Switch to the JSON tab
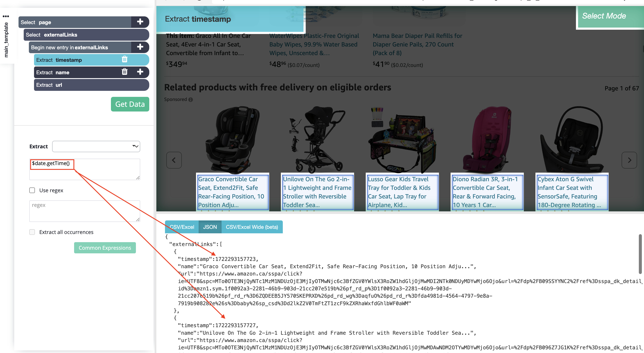 point(210,227)
